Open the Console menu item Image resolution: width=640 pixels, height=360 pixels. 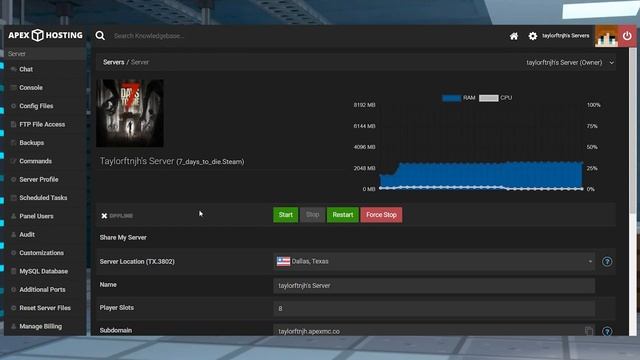point(31,88)
